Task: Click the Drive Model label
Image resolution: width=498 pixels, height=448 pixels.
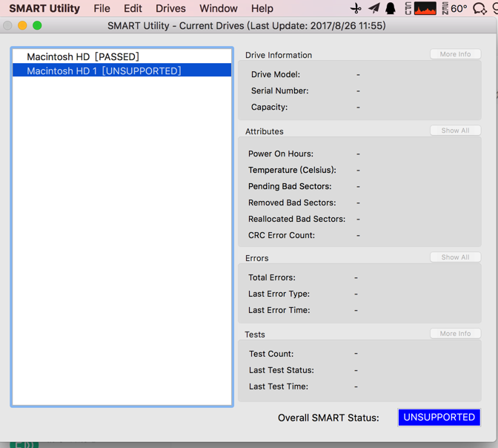Action: pos(276,74)
